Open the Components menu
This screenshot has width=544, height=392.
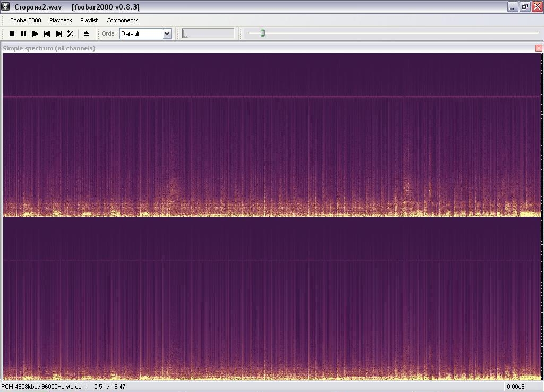click(x=122, y=20)
